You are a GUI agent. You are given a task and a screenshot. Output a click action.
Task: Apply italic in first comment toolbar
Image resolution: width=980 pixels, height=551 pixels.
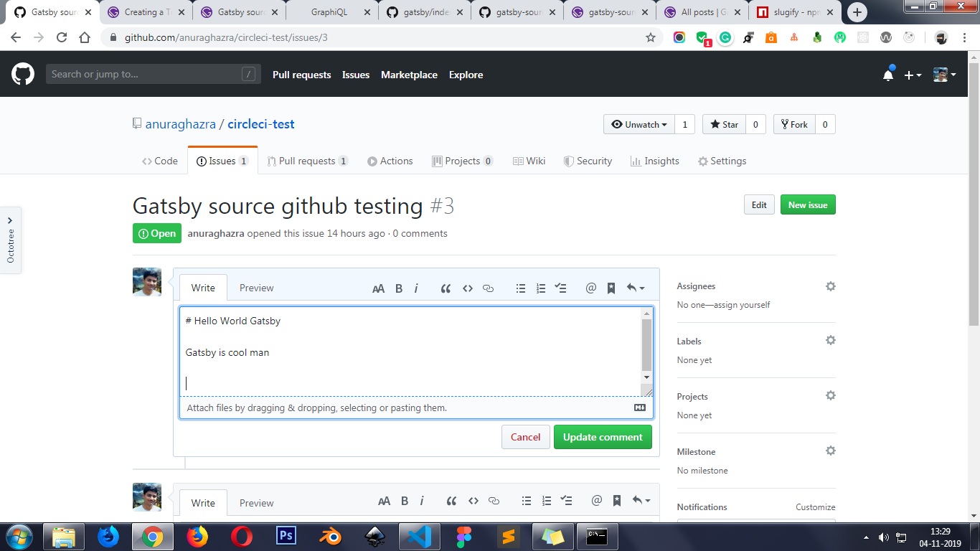(416, 288)
